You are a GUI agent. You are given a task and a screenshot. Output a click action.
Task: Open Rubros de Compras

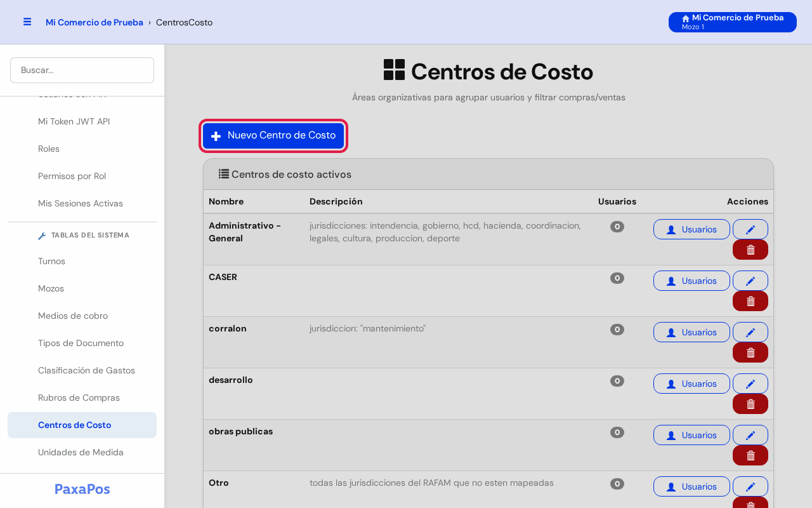[x=82, y=398]
